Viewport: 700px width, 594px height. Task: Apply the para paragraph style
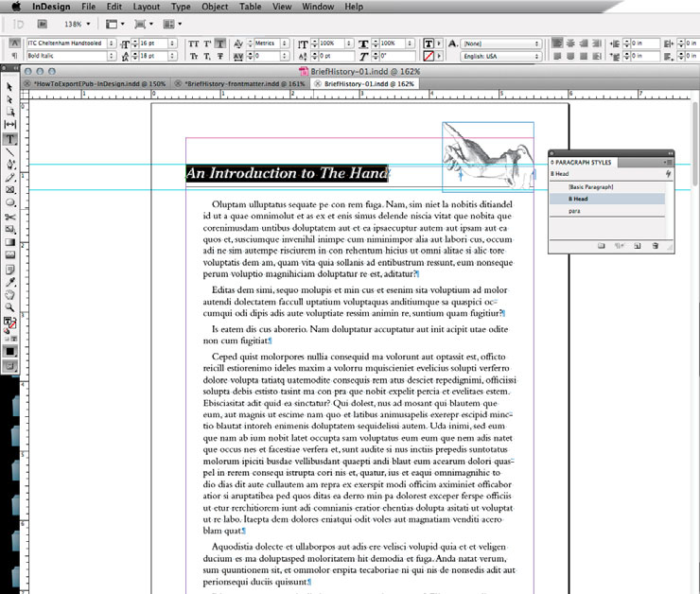[575, 211]
